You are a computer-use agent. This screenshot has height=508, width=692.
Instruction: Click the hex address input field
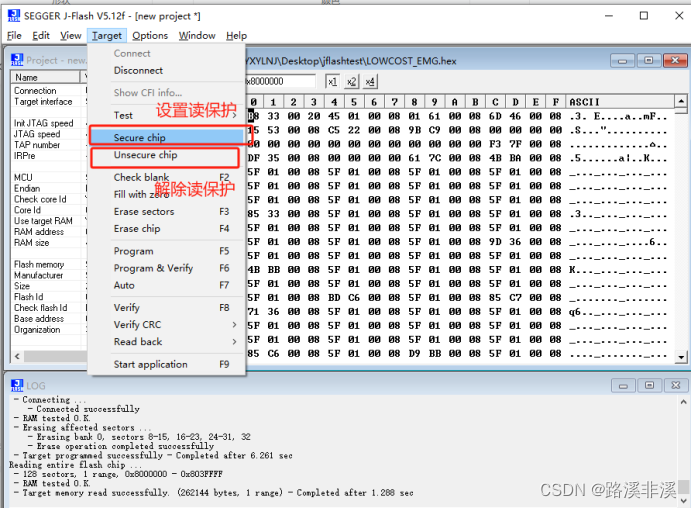click(281, 81)
